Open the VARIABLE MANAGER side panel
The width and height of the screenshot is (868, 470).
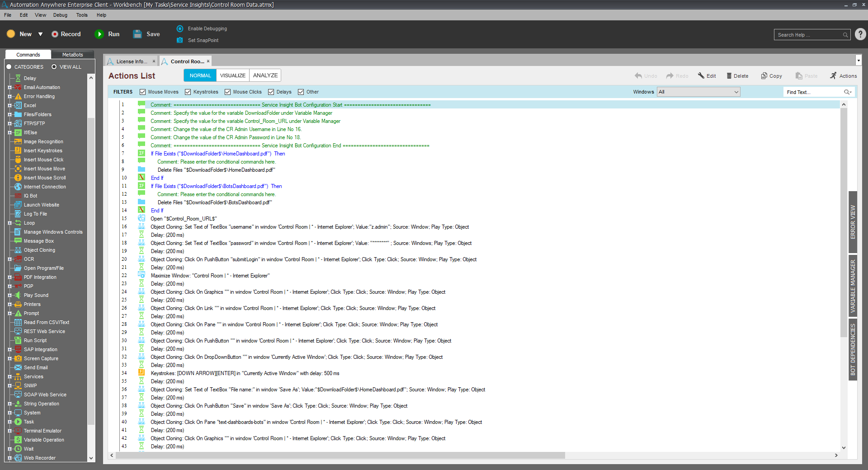(x=853, y=287)
